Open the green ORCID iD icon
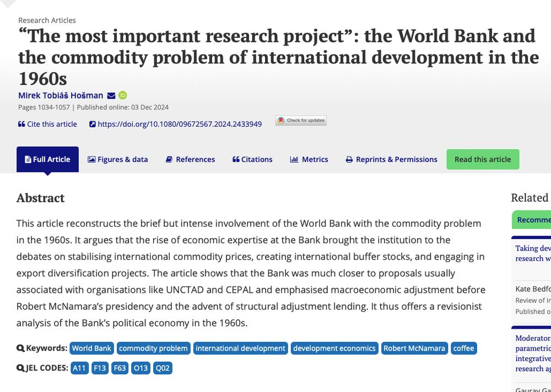 123,95
